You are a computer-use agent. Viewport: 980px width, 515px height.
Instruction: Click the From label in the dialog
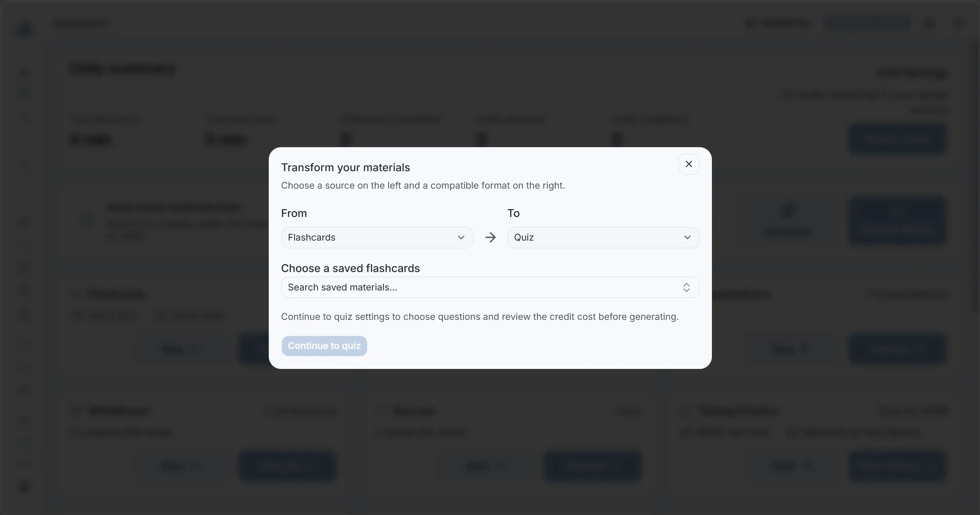[294, 213]
